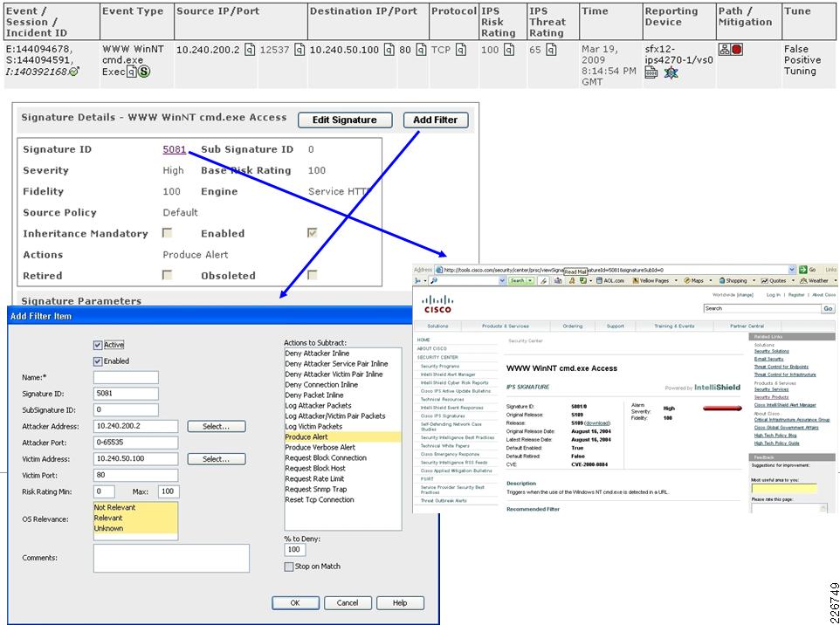The height and width of the screenshot is (625, 840).
Task: Click Maps toolbar icon in browser
Action: pos(687,280)
